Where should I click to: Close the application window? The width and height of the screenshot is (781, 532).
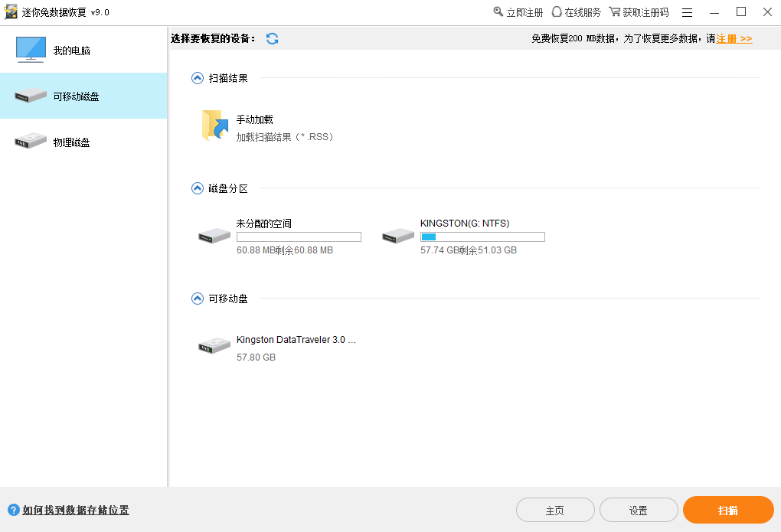[x=767, y=12]
